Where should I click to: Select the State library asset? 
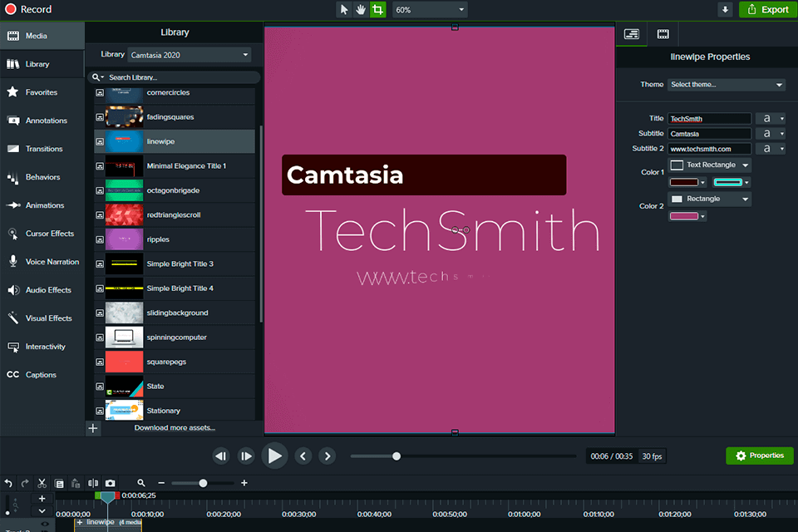tap(175, 386)
